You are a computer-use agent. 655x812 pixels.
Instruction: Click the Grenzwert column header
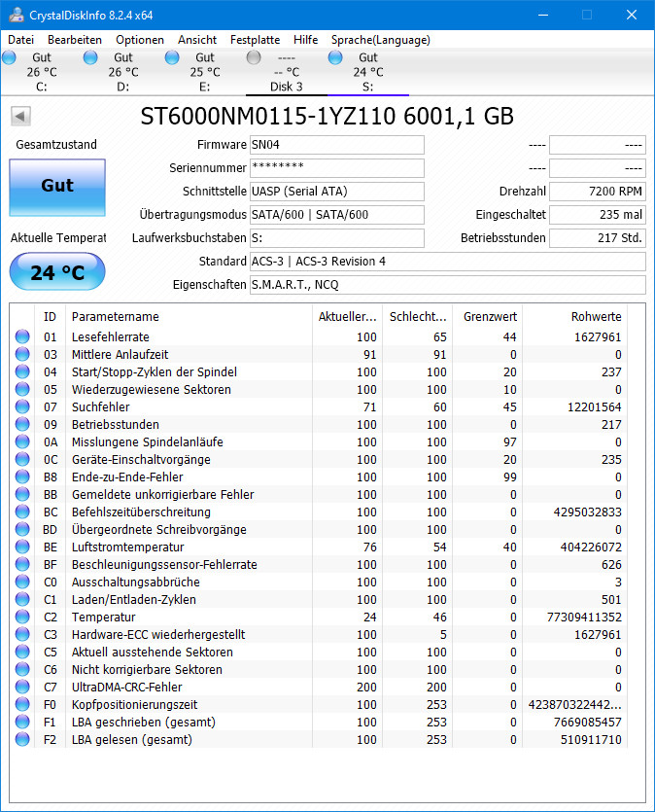point(488,316)
